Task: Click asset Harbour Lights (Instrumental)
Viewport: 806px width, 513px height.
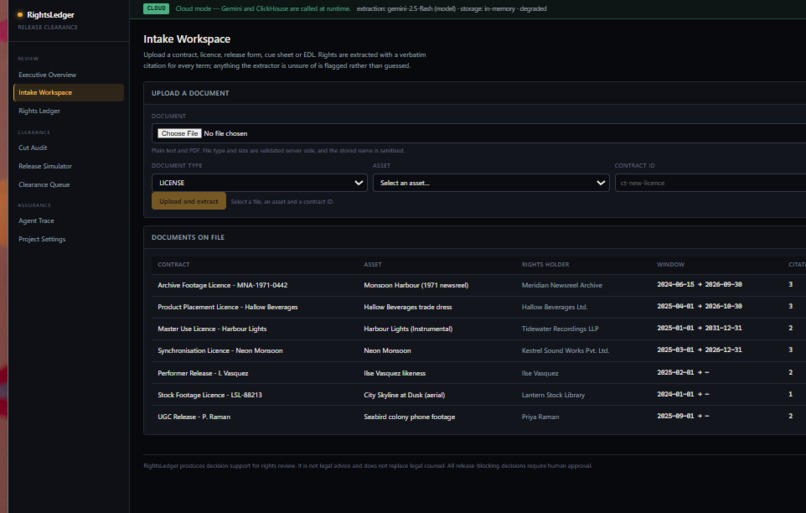Action: click(408, 328)
